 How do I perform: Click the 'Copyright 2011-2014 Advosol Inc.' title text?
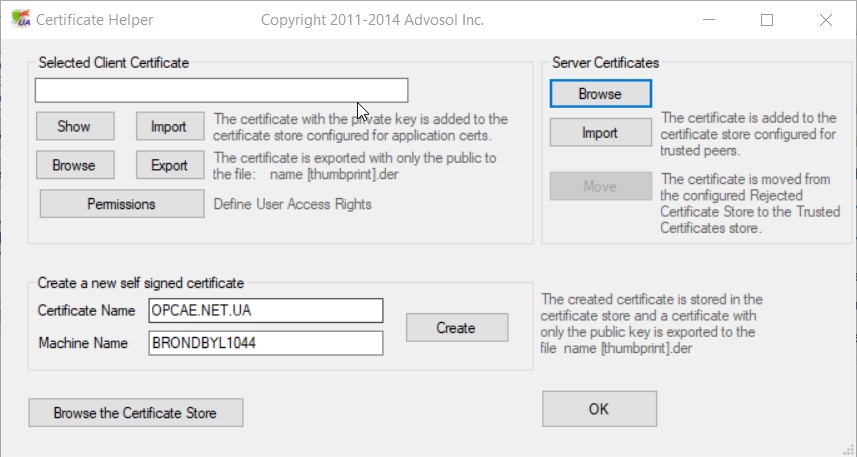point(372,20)
